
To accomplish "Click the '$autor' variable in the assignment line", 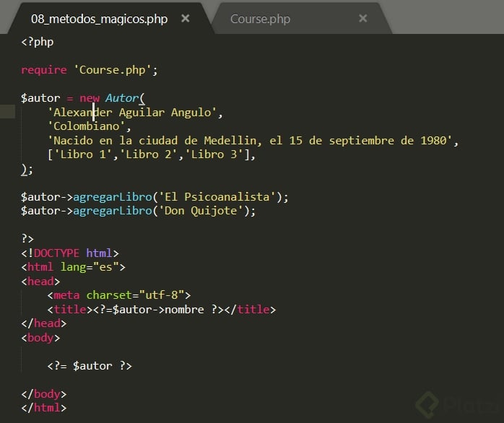I will point(40,98).
